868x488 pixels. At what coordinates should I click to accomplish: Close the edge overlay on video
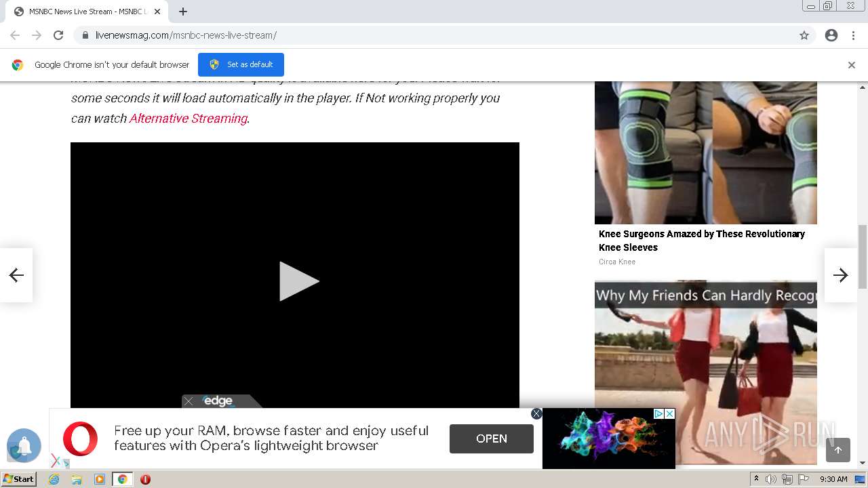coord(189,401)
